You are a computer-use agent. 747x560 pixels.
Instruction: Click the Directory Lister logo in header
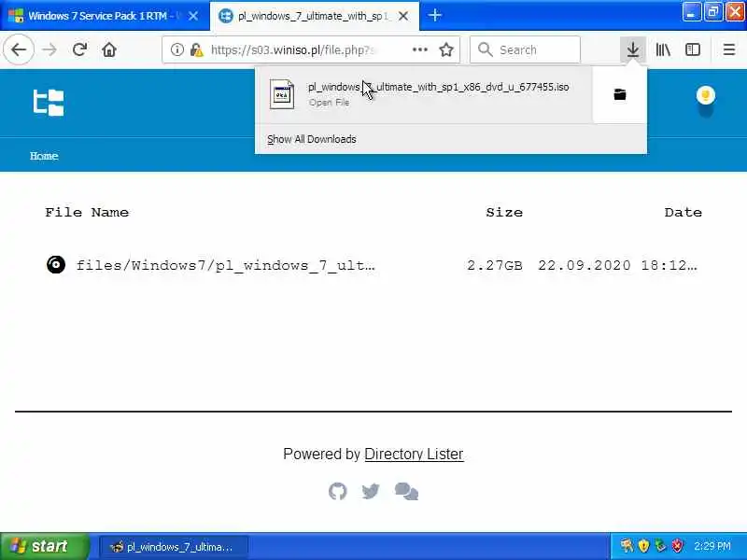49,103
